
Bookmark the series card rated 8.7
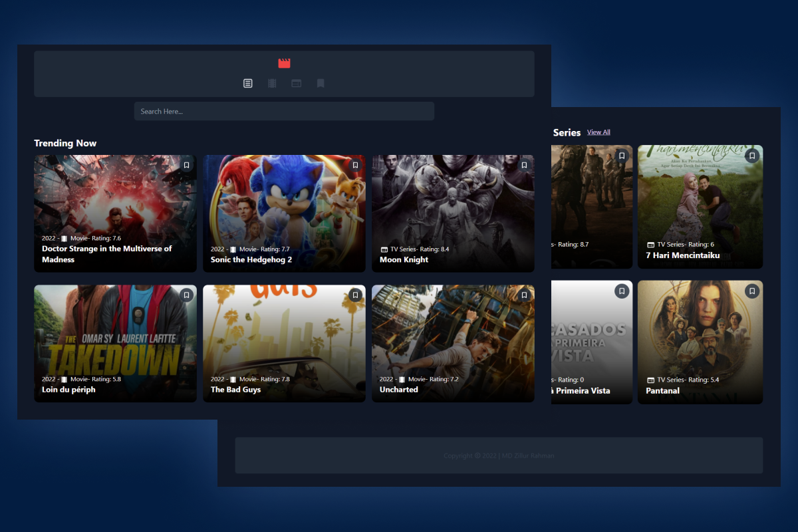click(622, 156)
